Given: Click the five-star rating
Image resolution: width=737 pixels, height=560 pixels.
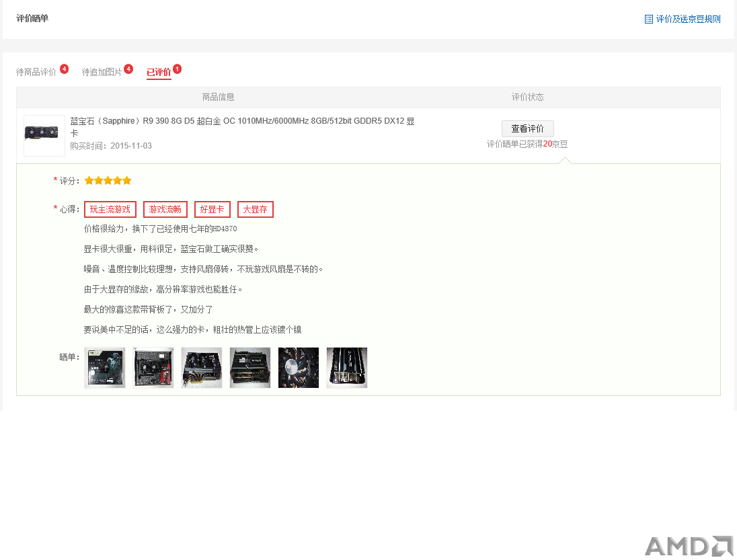Looking at the screenshot, I should (x=108, y=180).
